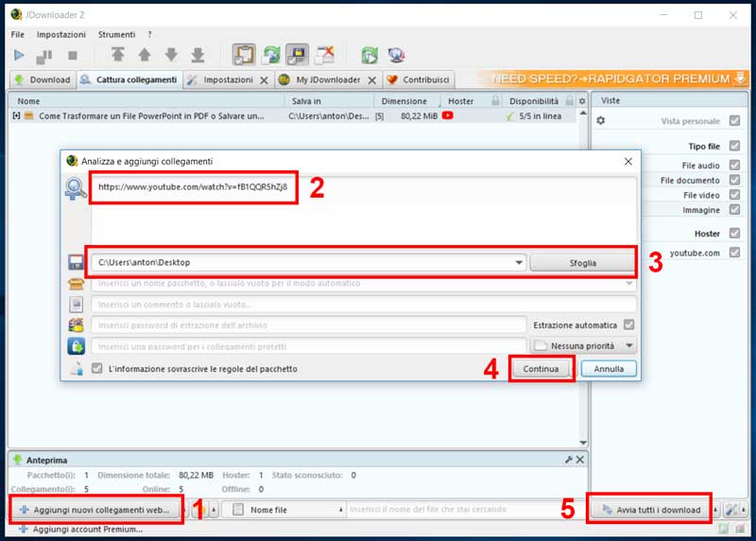Open the Impostazioni menu
The image size is (756, 541).
coord(61,35)
